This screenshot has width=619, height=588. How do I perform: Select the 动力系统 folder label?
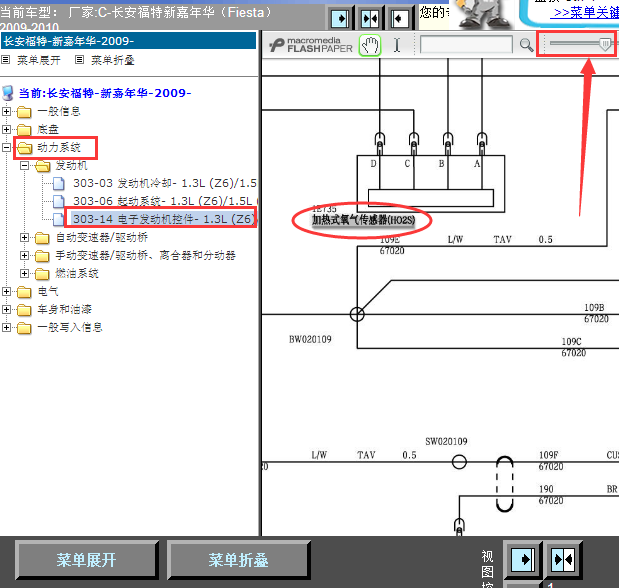tap(59, 148)
